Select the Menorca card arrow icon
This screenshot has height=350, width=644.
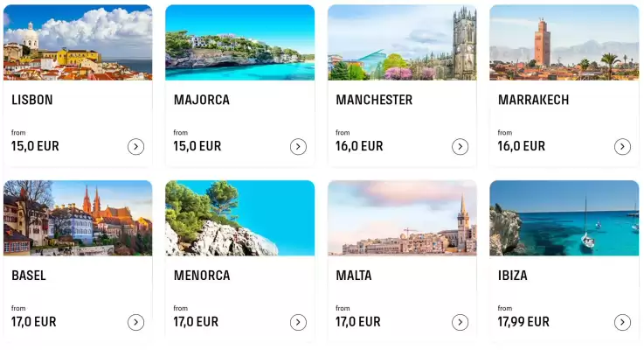pyautogui.click(x=298, y=323)
